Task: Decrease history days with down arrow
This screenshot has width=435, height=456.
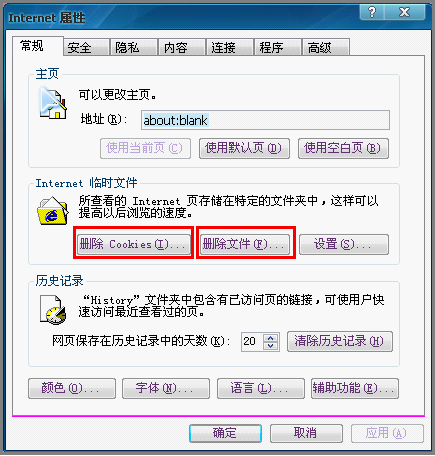Action: [271, 346]
